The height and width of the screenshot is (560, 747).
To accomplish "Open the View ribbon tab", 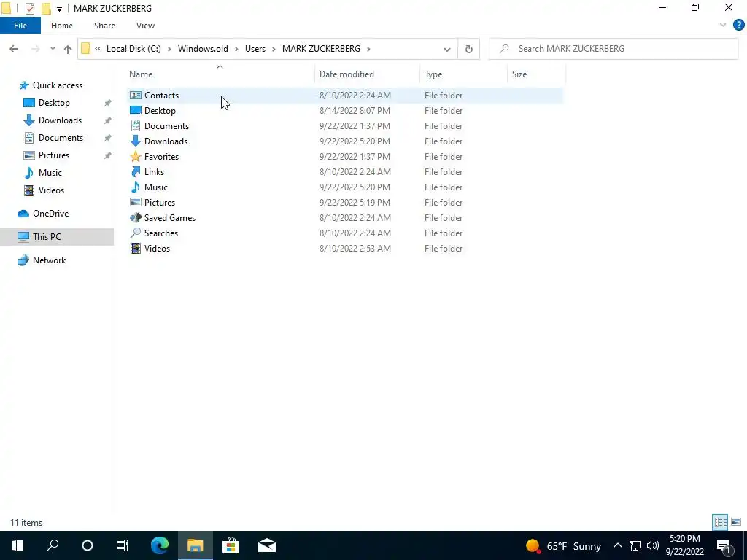I will point(145,26).
